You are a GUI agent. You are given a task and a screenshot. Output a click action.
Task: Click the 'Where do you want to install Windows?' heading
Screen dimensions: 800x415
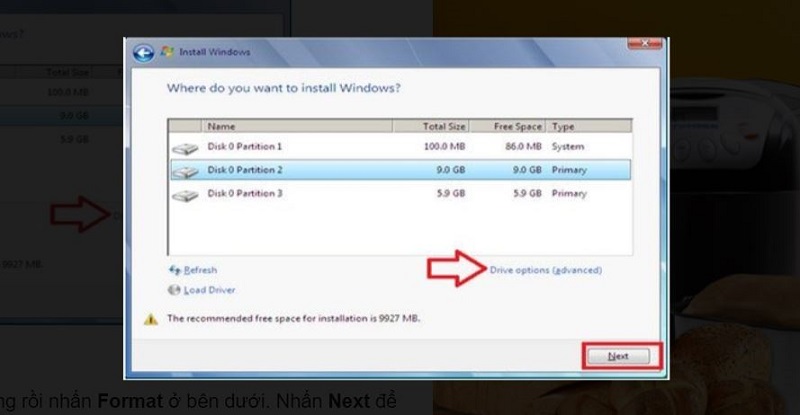coord(284,88)
